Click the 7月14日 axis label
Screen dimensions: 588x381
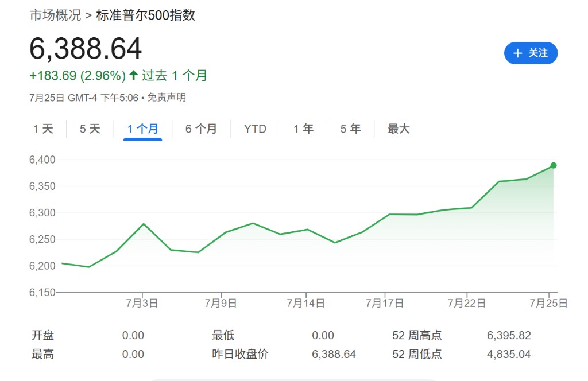(x=305, y=303)
